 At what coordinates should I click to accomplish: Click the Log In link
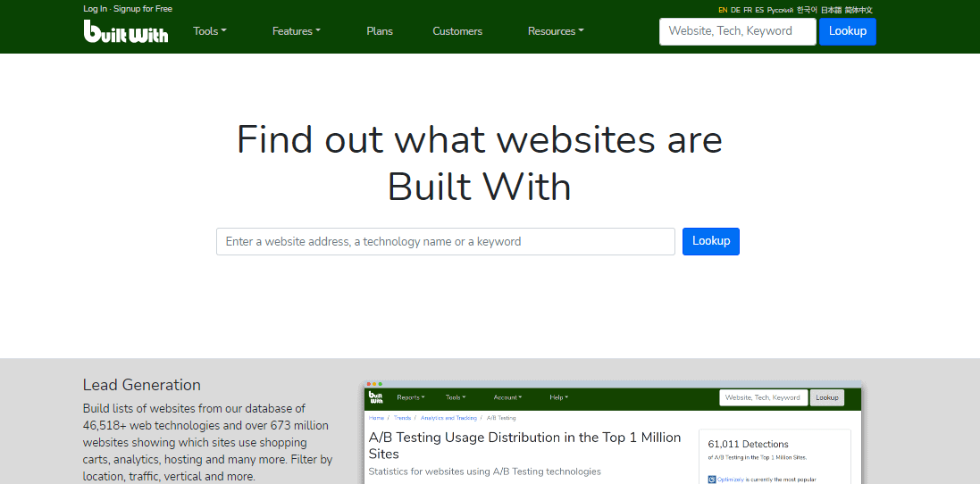(x=95, y=9)
